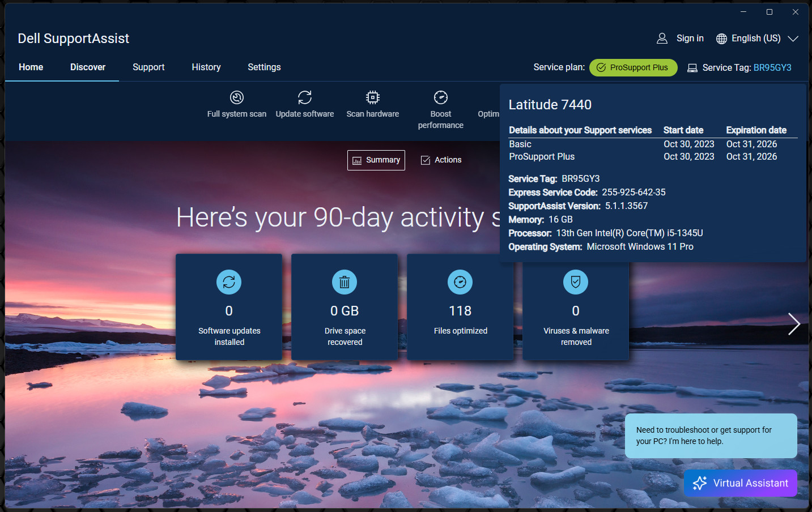
Task: Click the Software updates installed refresh icon
Action: click(x=229, y=282)
